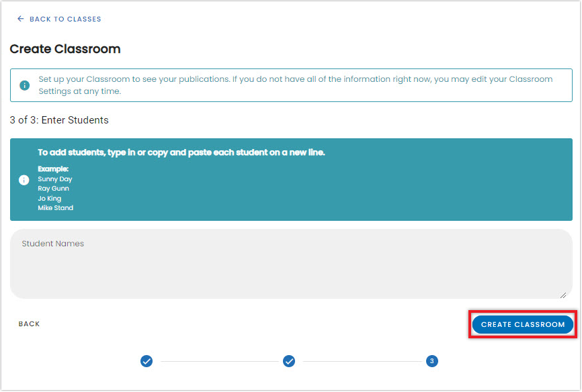Click the example name Sunny Day
The height and width of the screenshot is (392, 582).
click(55, 179)
